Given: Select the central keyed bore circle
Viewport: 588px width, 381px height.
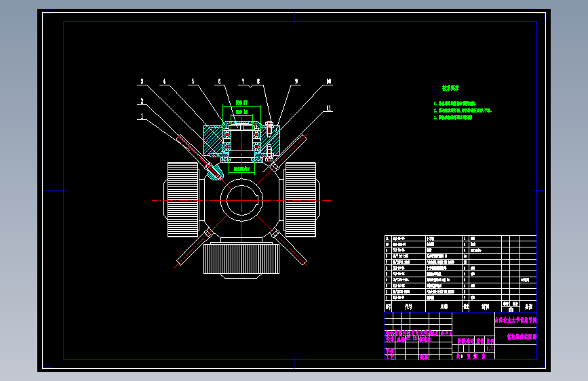Looking at the screenshot, I should click(x=241, y=200).
